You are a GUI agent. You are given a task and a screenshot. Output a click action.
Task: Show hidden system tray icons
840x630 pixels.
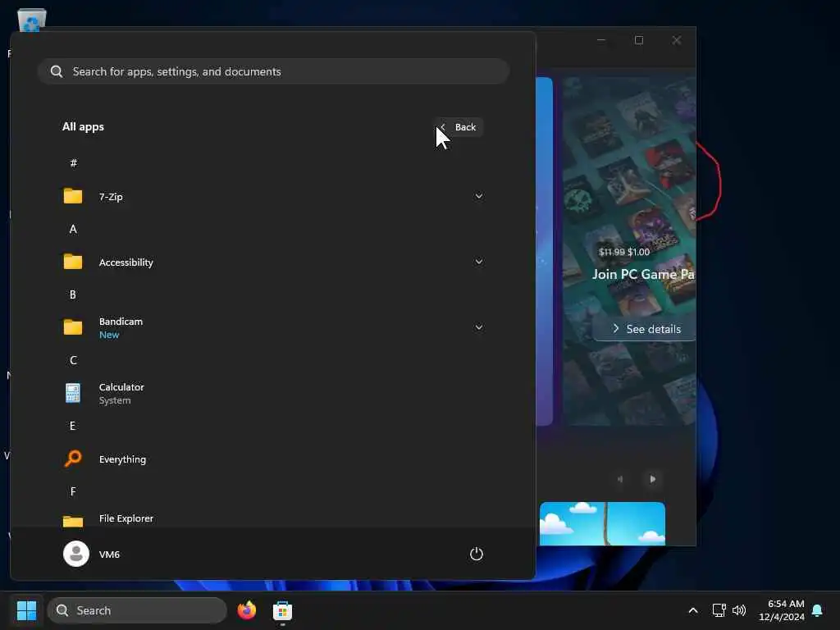coord(692,610)
